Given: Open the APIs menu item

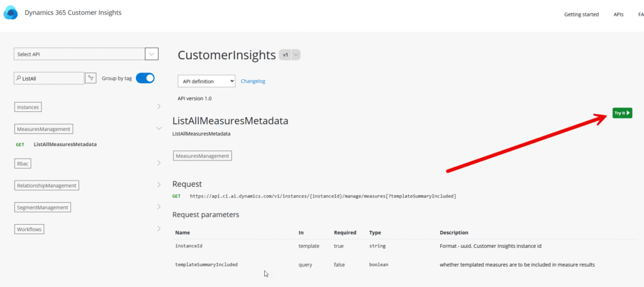Looking at the screenshot, I should click(x=619, y=14).
